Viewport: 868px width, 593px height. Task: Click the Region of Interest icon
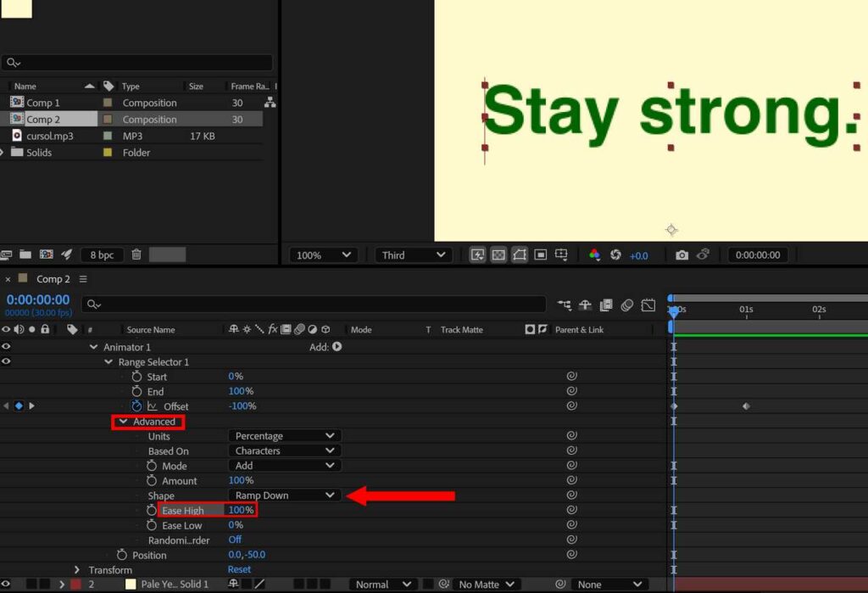[x=540, y=255]
